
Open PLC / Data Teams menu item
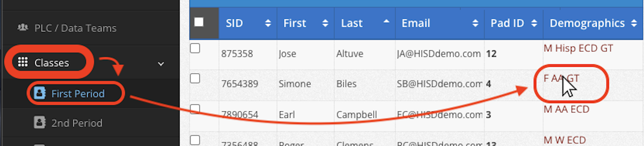[75, 28]
